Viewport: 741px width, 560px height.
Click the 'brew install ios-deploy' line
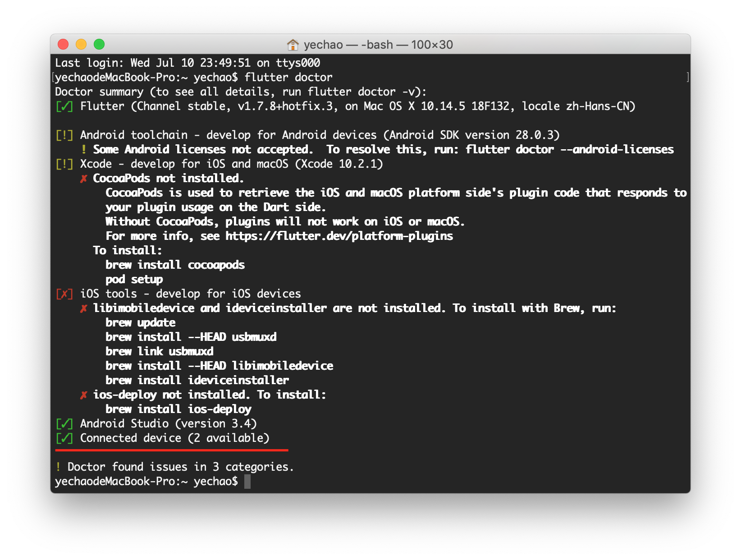coord(178,409)
